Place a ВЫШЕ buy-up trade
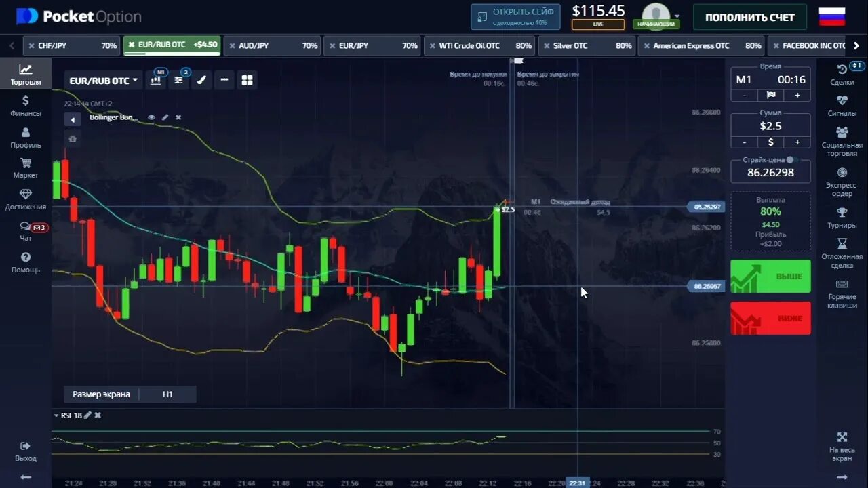The height and width of the screenshot is (488, 868). (x=770, y=277)
